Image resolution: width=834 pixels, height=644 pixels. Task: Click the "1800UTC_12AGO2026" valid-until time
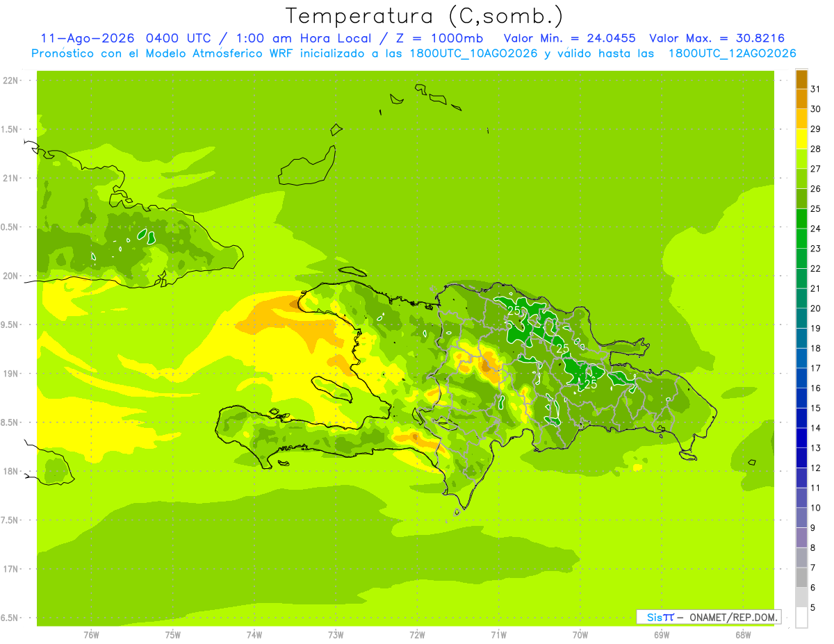pos(732,53)
